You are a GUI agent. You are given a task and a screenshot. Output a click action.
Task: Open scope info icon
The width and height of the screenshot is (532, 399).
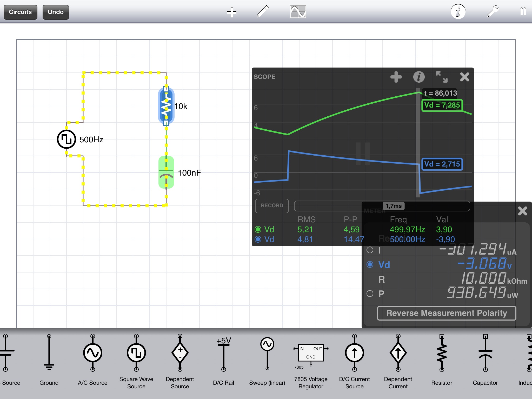click(x=419, y=77)
